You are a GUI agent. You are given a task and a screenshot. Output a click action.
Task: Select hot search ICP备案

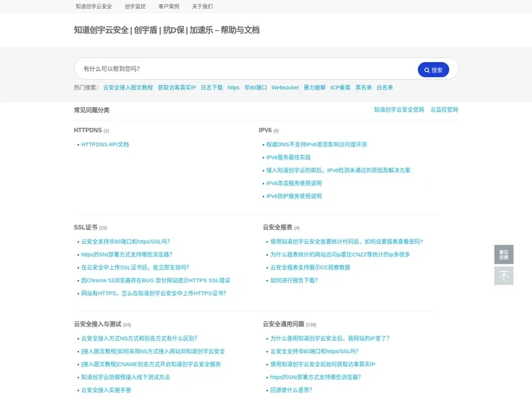tap(341, 87)
